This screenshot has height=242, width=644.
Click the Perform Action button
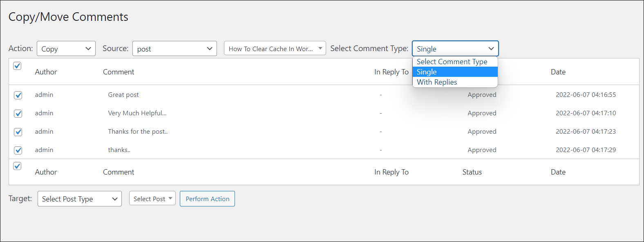click(207, 199)
